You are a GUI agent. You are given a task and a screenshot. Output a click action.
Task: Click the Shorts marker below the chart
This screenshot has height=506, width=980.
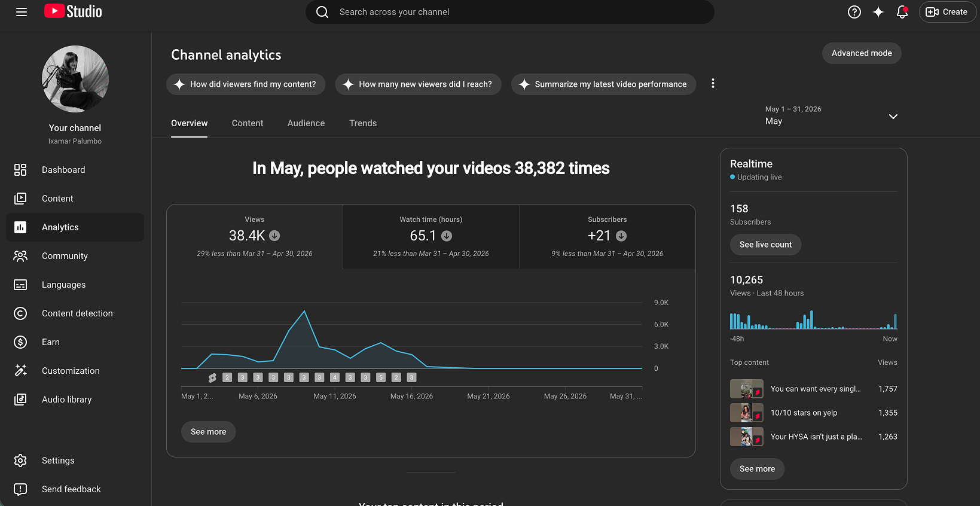212,377
